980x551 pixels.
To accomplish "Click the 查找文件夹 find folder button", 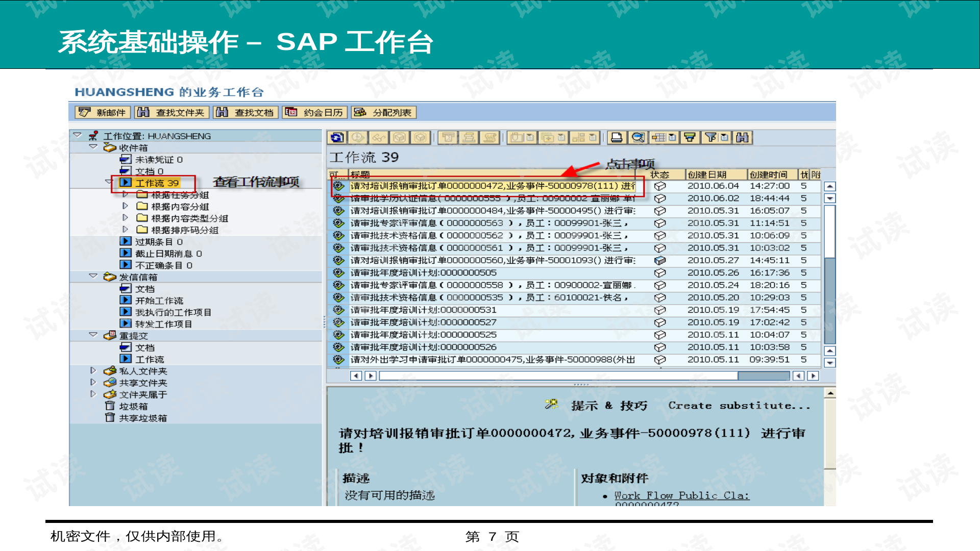I will [171, 112].
